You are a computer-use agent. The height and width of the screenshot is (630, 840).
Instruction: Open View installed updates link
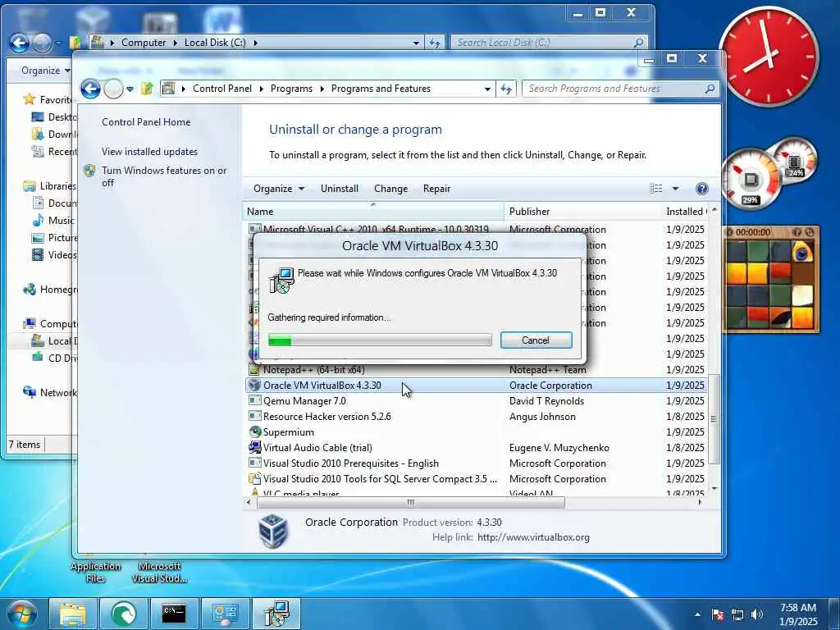(x=149, y=152)
